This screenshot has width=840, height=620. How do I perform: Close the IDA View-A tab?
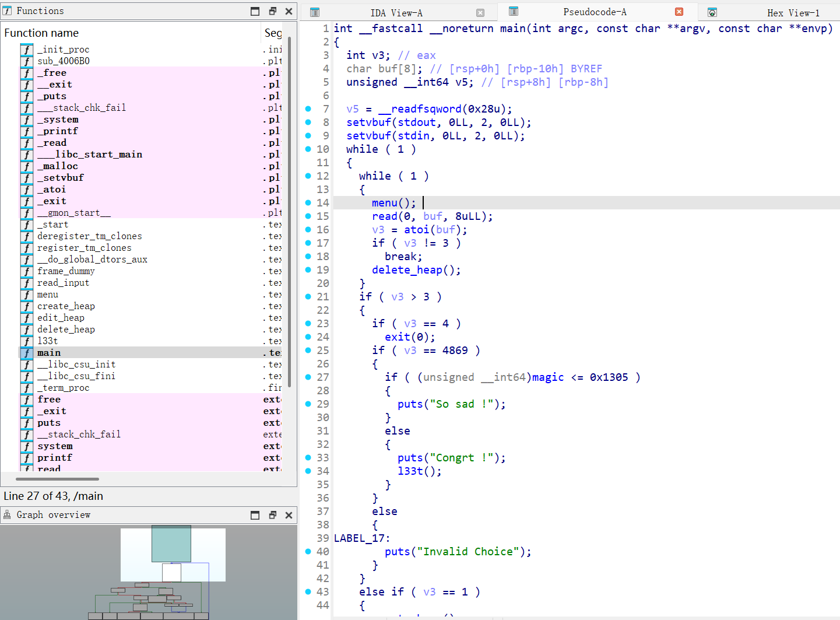[x=480, y=13]
